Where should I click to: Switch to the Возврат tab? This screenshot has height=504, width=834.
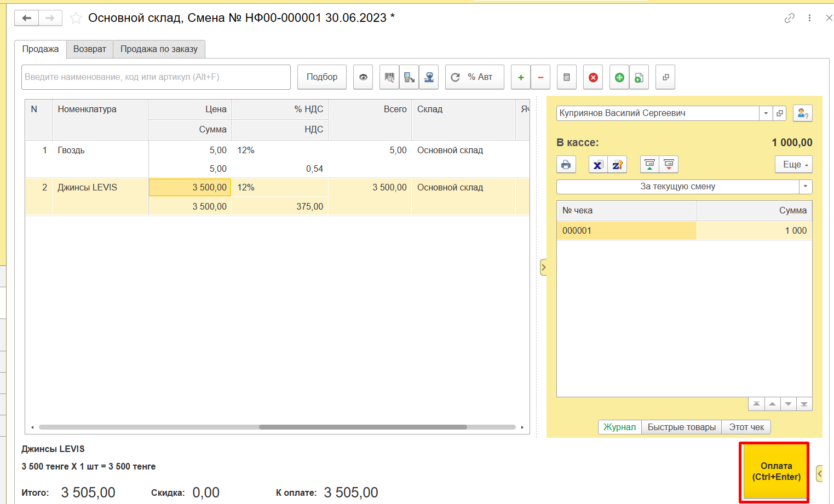(x=90, y=49)
